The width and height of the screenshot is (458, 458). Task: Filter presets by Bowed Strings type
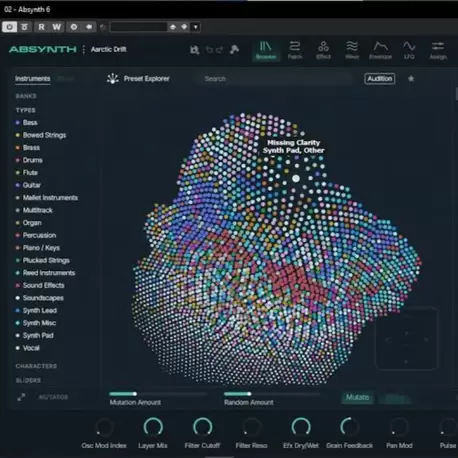pyautogui.click(x=41, y=135)
